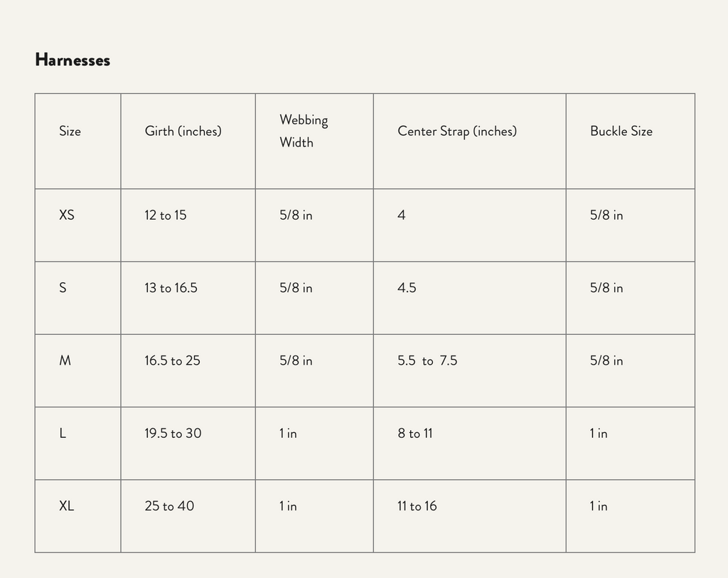Click the girth value 13 to 16.5
This screenshot has width=728, height=578.
click(x=171, y=288)
